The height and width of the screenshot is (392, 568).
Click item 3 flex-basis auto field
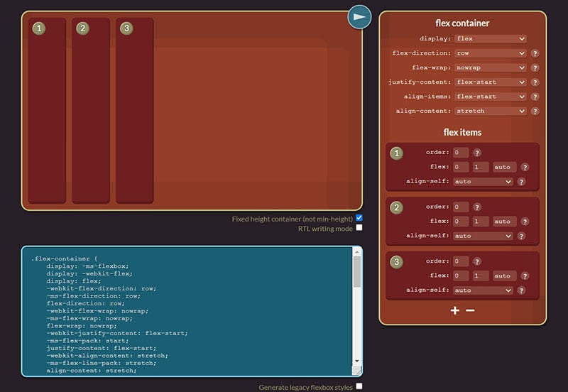[x=505, y=276]
